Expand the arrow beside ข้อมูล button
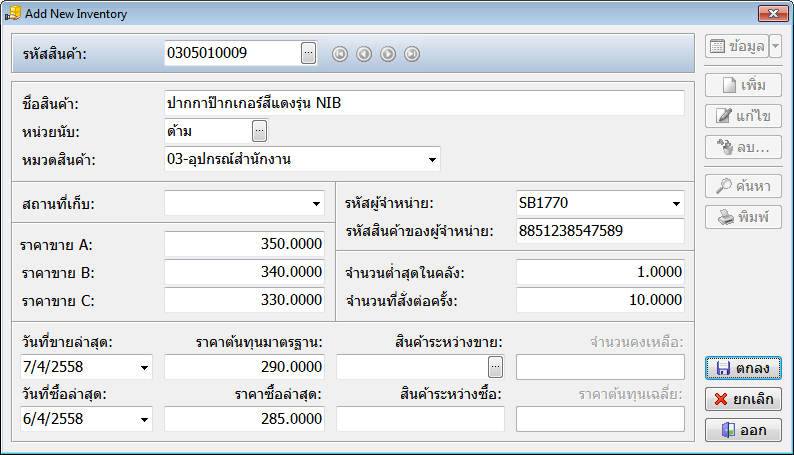This screenshot has width=794, height=455. (x=776, y=47)
